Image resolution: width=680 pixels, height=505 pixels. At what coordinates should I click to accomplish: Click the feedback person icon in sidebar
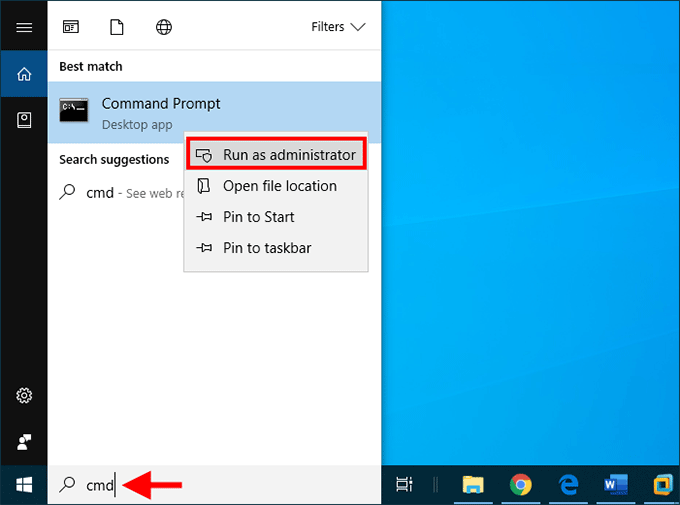pos(24,442)
